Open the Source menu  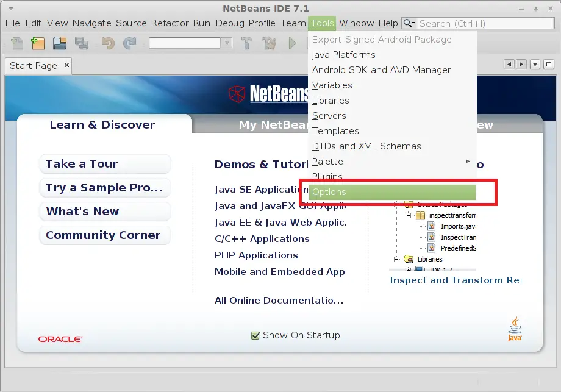[x=131, y=23]
